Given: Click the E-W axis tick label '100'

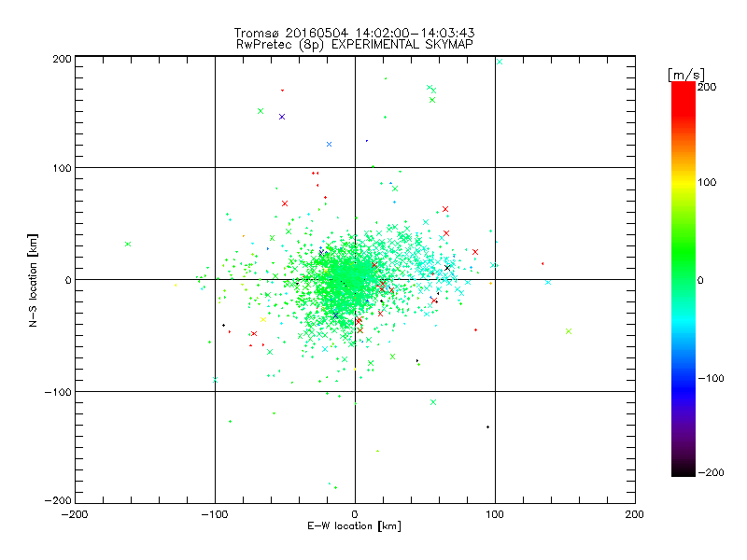Looking at the screenshot, I should click(x=495, y=514).
